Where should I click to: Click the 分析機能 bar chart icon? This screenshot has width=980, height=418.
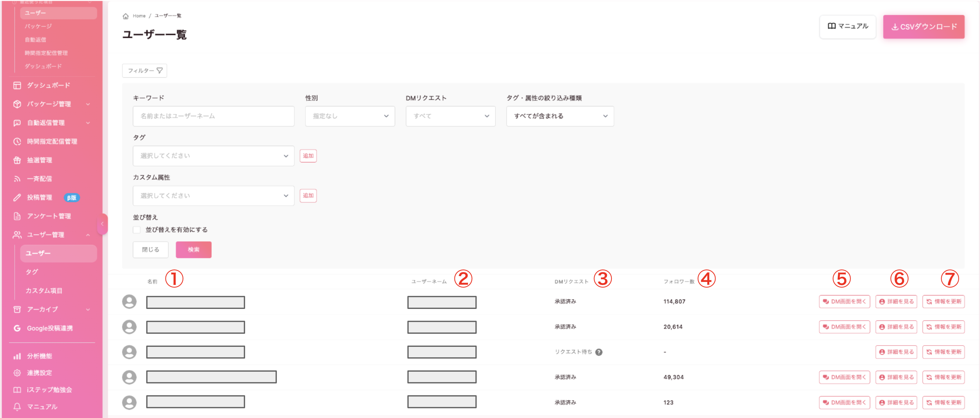pos(17,356)
